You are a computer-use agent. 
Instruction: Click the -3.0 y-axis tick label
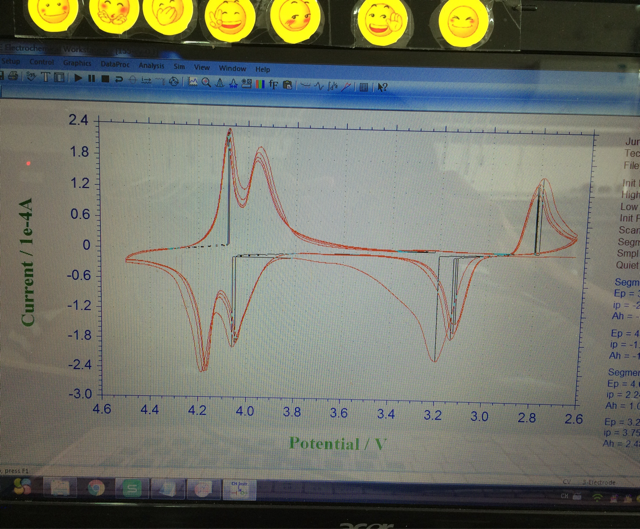pyautogui.click(x=80, y=394)
